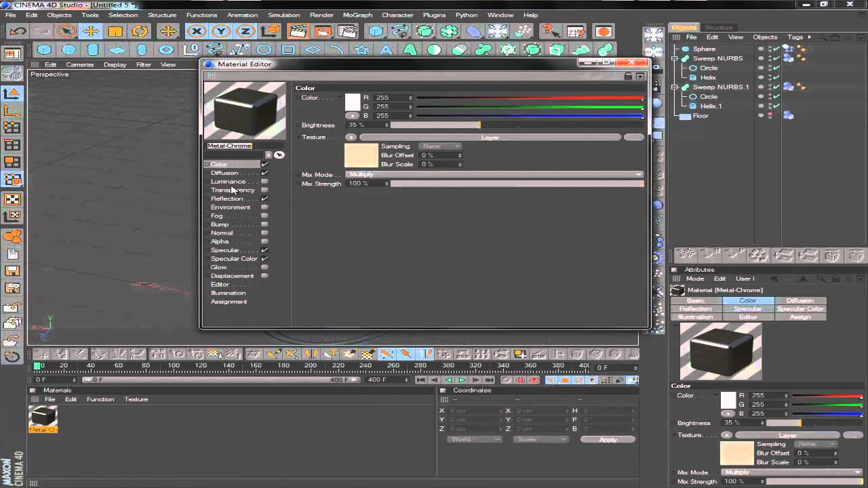Click the Brightness slider in Material Editor
The width and height of the screenshot is (868, 488).
coord(517,125)
